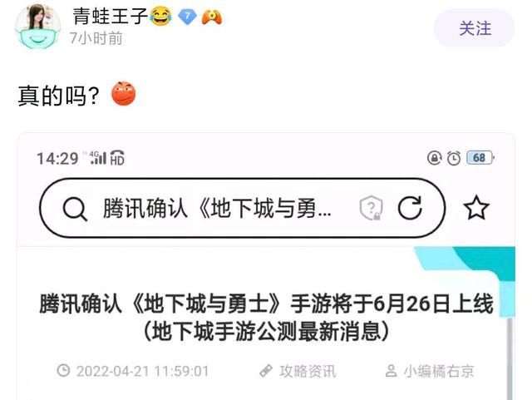The height and width of the screenshot is (400, 532).
Task: Open 青蛙王子's profile avatar
Action: pos(38,26)
